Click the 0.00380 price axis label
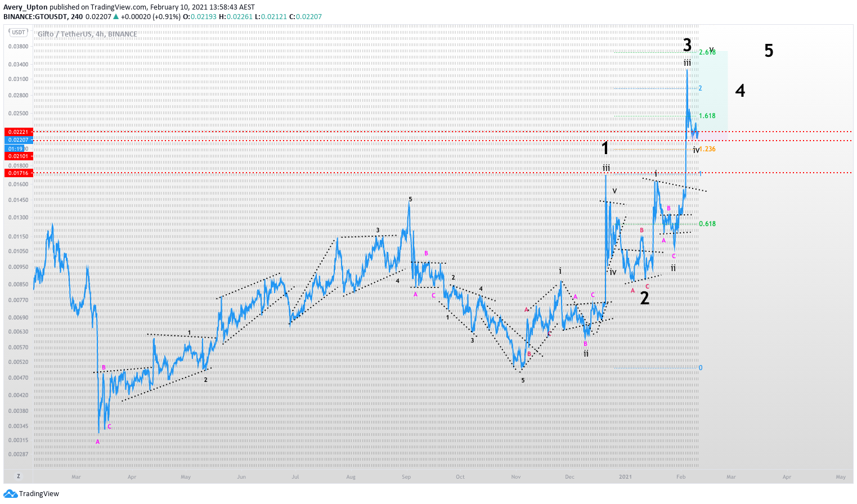 [x=19, y=411]
